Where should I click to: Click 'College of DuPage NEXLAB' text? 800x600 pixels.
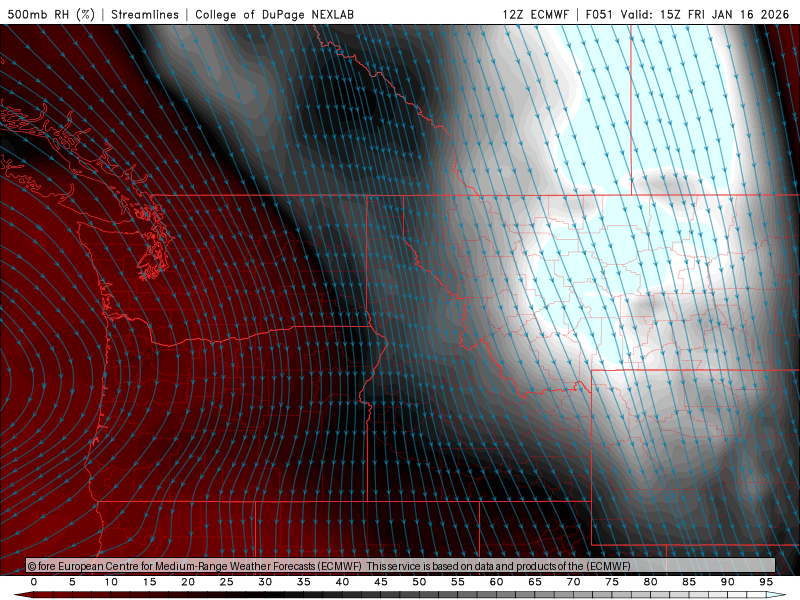[x=274, y=14]
